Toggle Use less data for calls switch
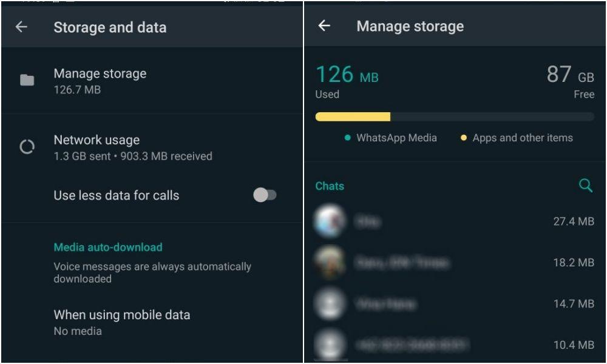Screen dimensions: 607x364 tap(265, 195)
